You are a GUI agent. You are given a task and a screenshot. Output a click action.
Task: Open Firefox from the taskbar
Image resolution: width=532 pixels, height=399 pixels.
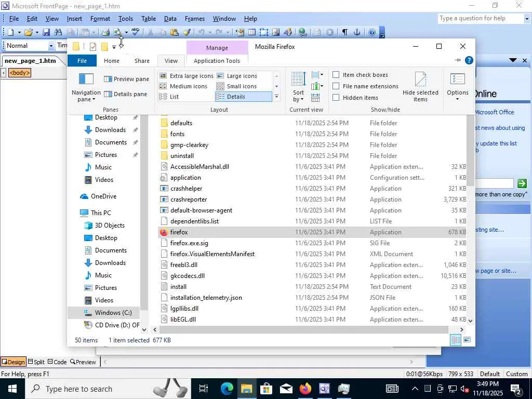305,389
